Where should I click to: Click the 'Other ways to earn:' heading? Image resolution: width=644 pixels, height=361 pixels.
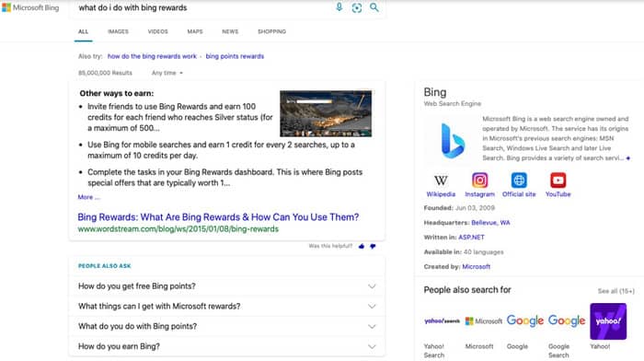pyautogui.click(x=117, y=93)
